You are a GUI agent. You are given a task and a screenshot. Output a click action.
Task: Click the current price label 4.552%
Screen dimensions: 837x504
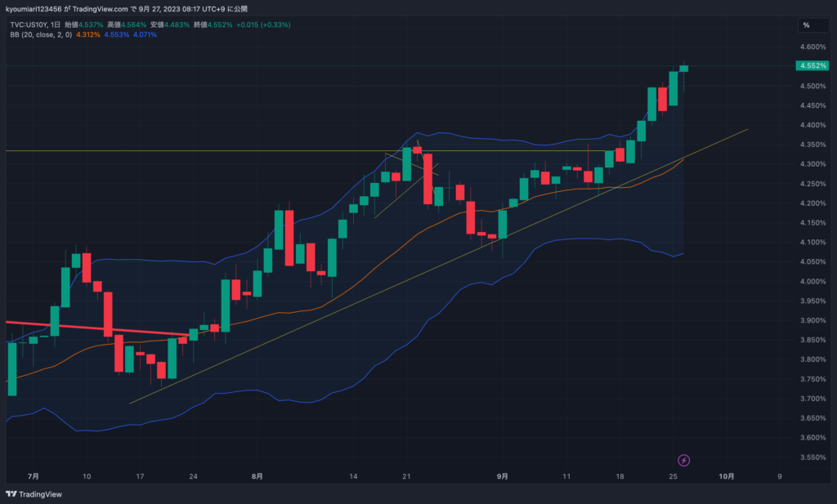click(812, 65)
